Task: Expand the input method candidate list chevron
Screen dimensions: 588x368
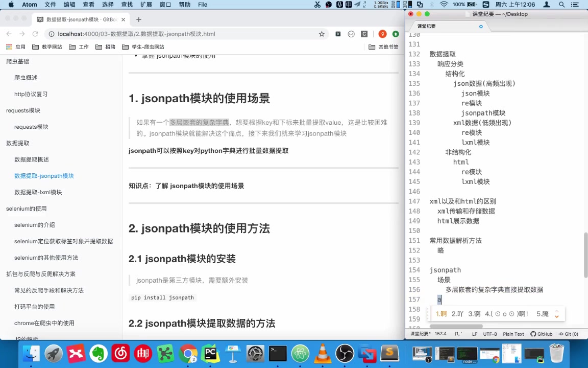Action: pyautogui.click(x=556, y=314)
